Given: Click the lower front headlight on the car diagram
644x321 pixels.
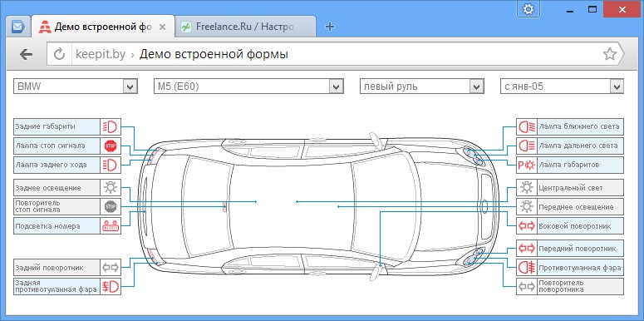Looking at the screenshot, I should [x=474, y=256].
